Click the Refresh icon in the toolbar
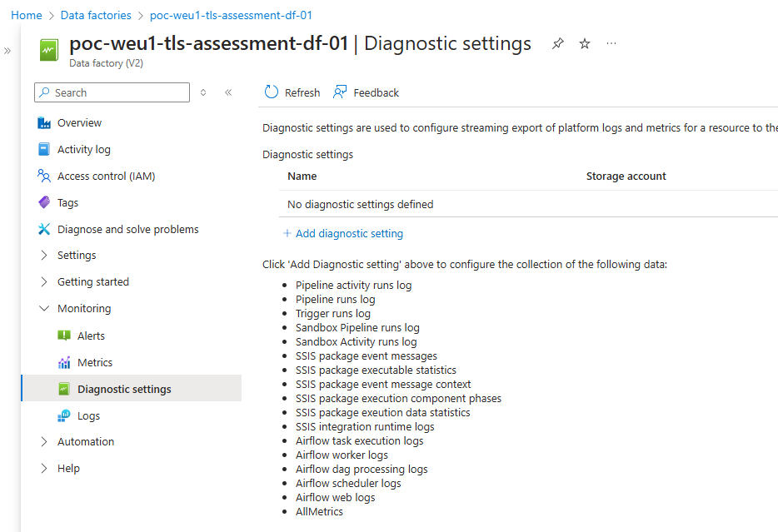The image size is (778, 532). [x=272, y=92]
